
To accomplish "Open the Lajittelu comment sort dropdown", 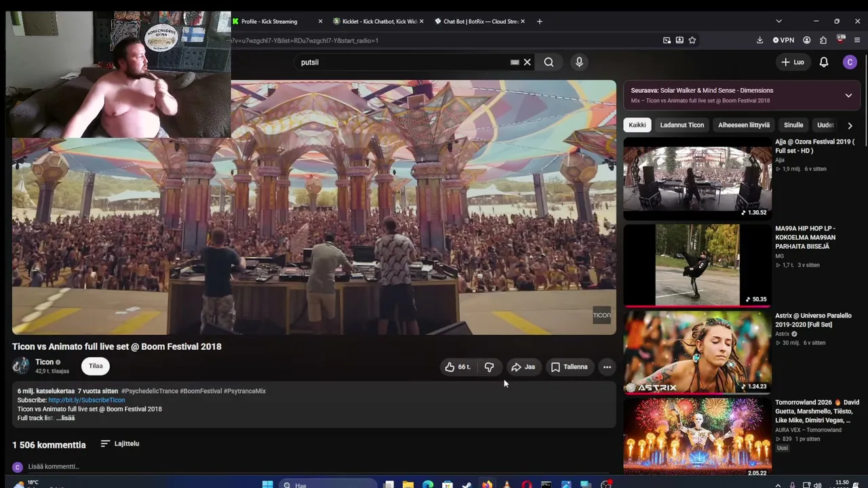I will (120, 444).
